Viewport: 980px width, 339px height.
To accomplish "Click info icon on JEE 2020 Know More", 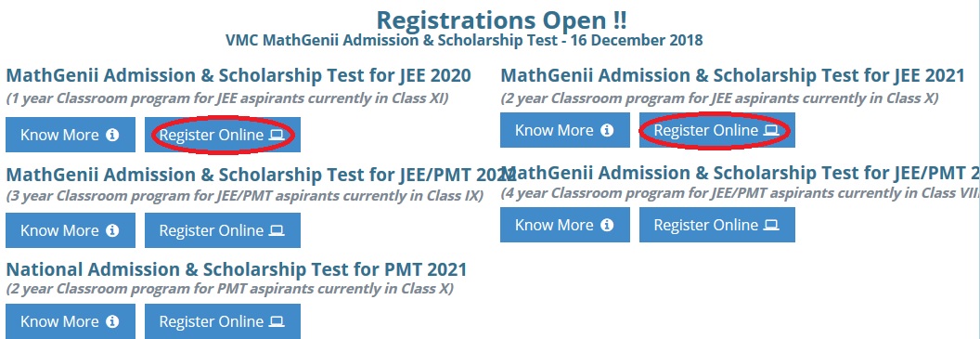I will tap(112, 135).
